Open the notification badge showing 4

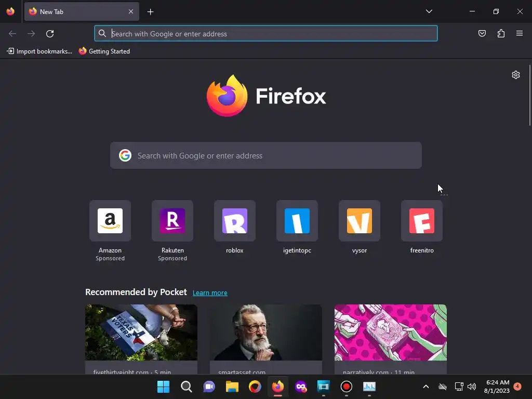(517, 386)
